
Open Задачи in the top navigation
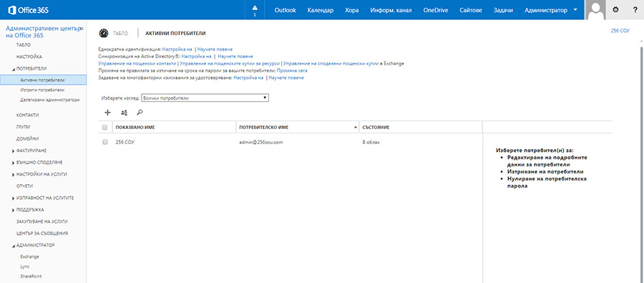tap(503, 10)
